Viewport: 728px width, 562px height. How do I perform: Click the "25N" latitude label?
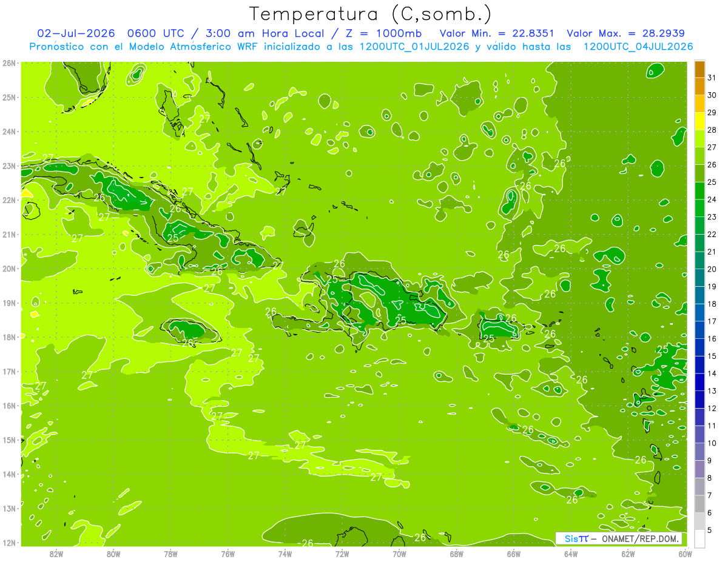(9, 97)
